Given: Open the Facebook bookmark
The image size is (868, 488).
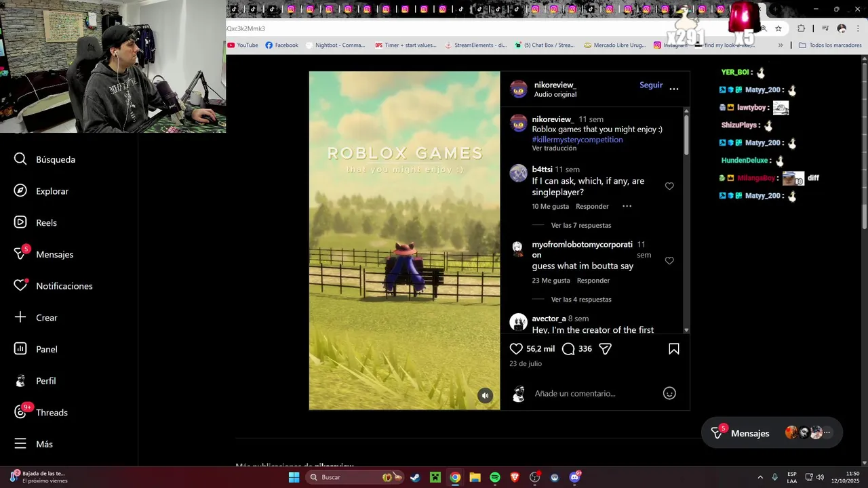Looking at the screenshot, I should coord(282,45).
